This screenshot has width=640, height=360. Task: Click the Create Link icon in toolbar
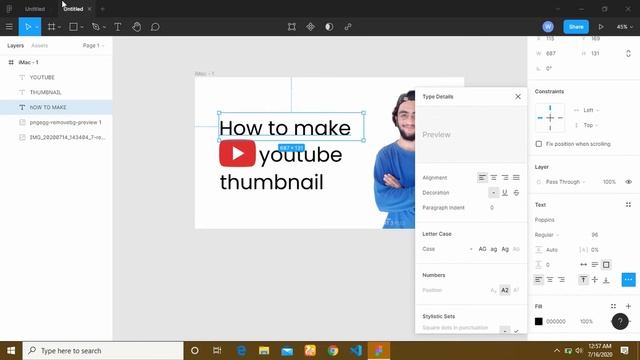348,27
